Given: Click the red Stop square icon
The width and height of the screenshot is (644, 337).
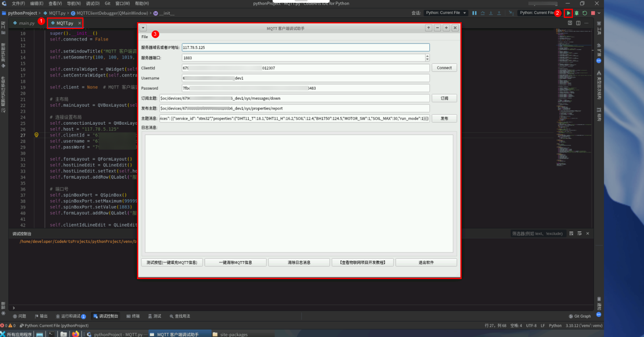Looking at the screenshot, I should pyautogui.click(x=593, y=13).
